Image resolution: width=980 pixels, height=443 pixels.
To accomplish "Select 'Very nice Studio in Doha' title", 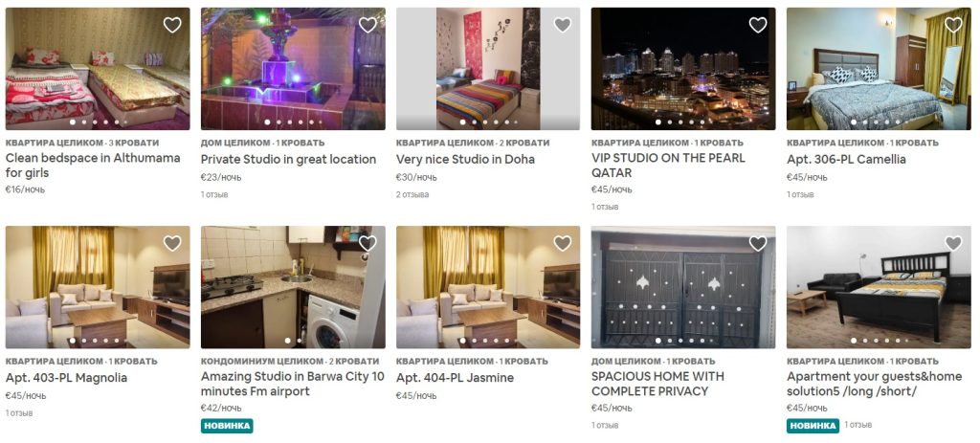I will pos(466,160).
